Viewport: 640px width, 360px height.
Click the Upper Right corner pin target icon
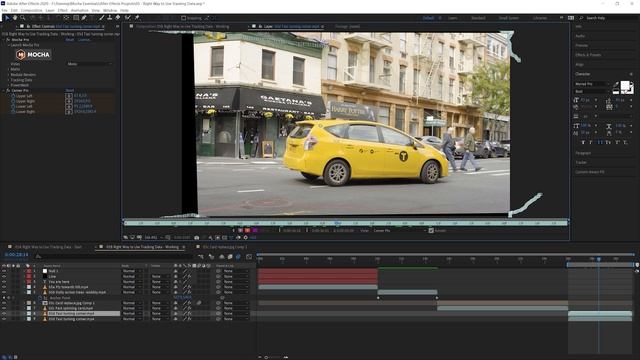click(x=69, y=101)
